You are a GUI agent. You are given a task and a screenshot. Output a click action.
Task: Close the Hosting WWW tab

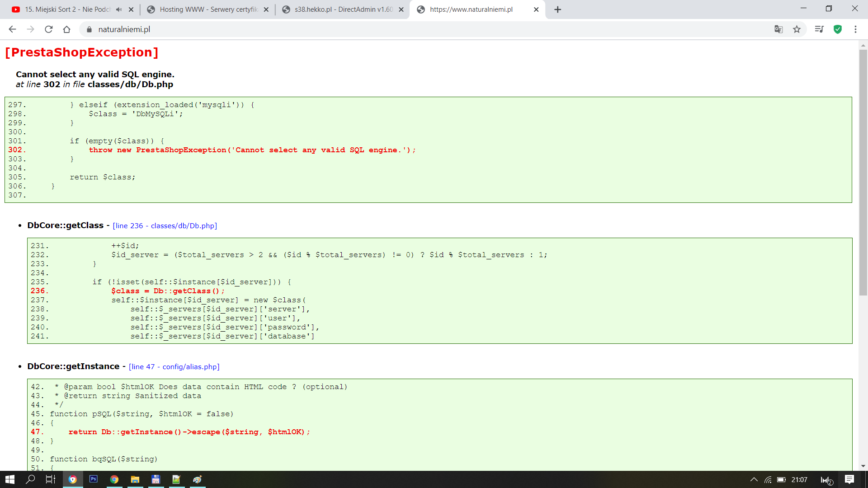266,9
